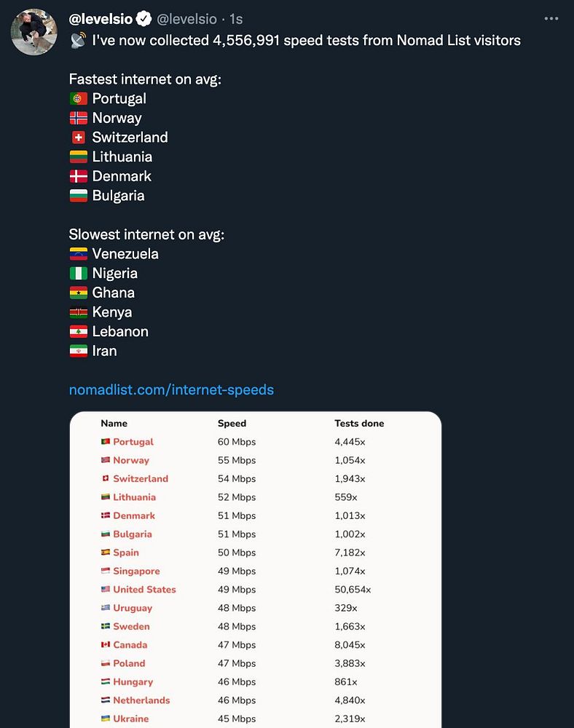Click the Tests done column header
Screen dimensions: 574x728
[359, 423]
